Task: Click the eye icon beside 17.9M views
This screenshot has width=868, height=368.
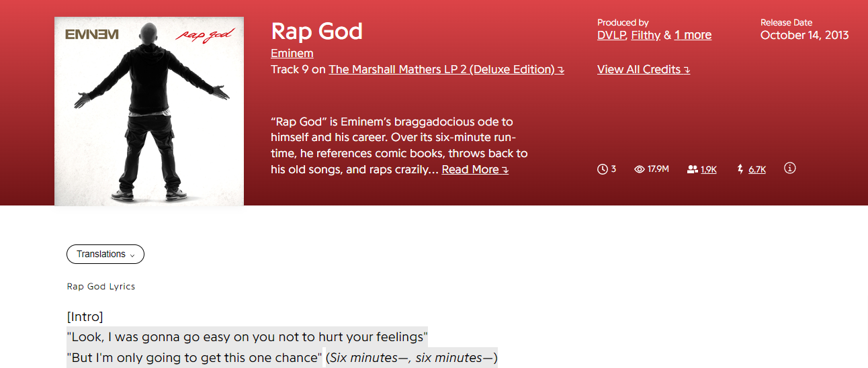Action: [x=640, y=169]
